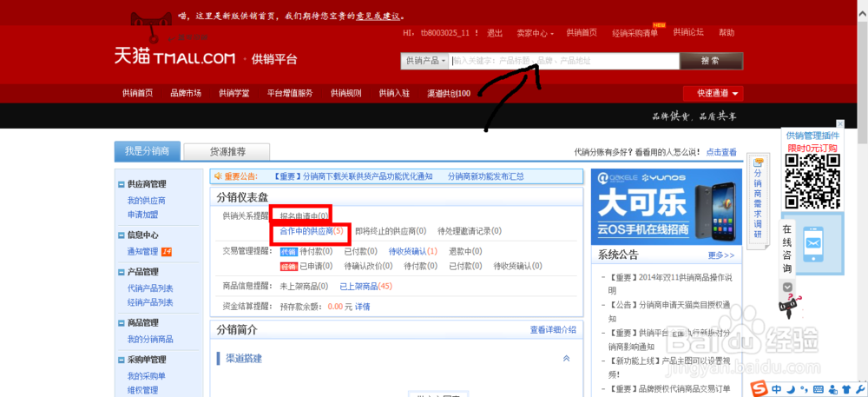The image size is (868, 397).
Task: Collapse the 供应商管理 sidebar section
Action: tap(122, 184)
